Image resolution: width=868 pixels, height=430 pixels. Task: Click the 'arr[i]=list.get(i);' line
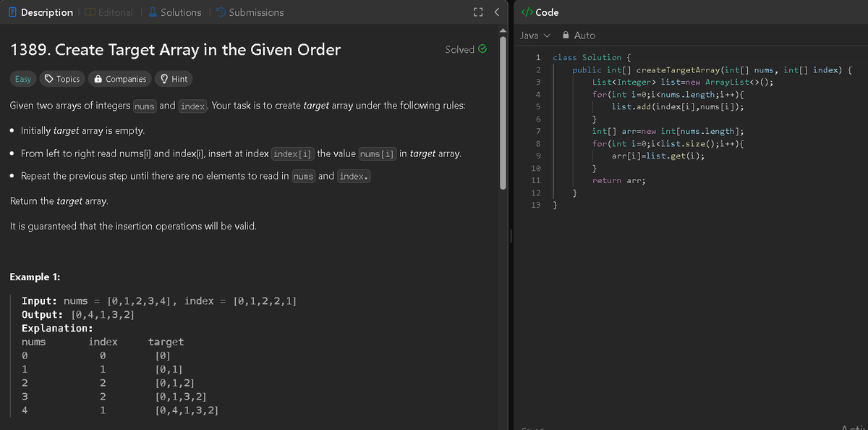(658, 156)
